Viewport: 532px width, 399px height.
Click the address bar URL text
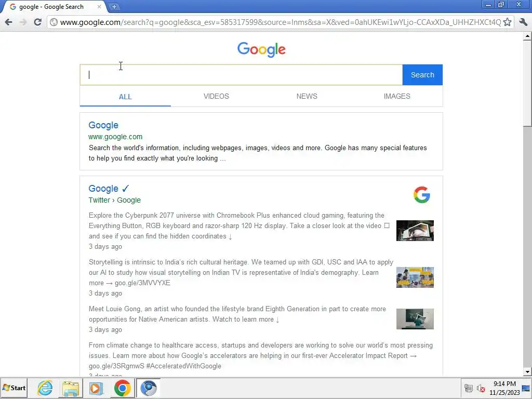click(x=280, y=22)
